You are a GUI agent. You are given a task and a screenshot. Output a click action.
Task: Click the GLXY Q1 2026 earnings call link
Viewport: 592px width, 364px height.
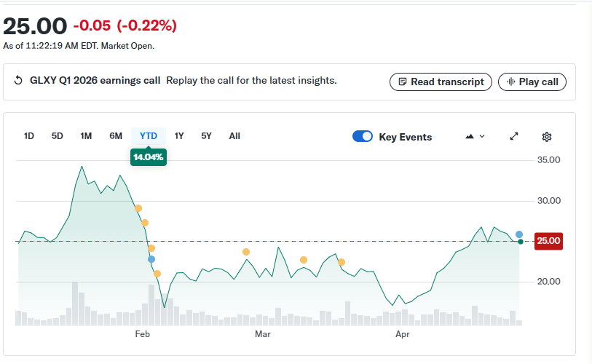point(95,81)
